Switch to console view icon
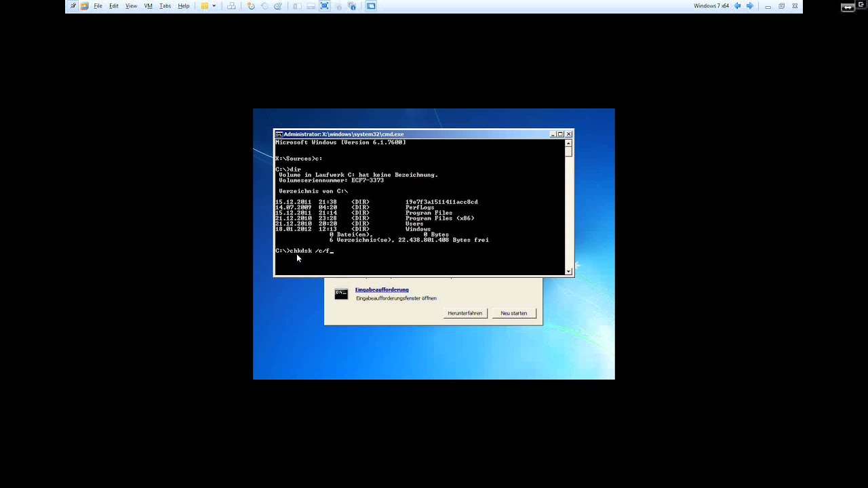This screenshot has width=868, height=488. coord(371,6)
